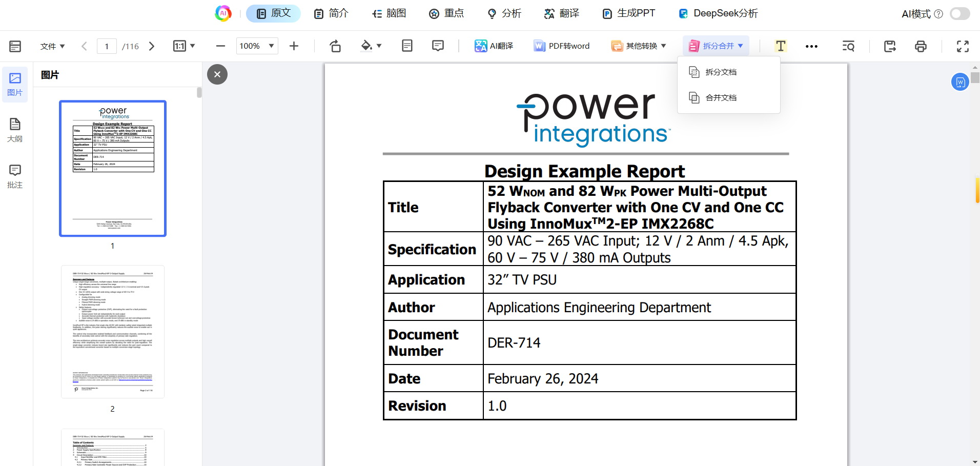Select page 2 thumbnail
The image size is (980, 466).
point(113,332)
